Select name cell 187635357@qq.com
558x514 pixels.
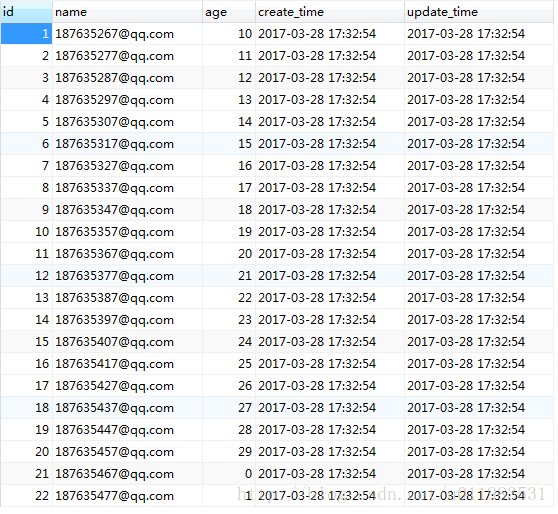(x=127, y=232)
